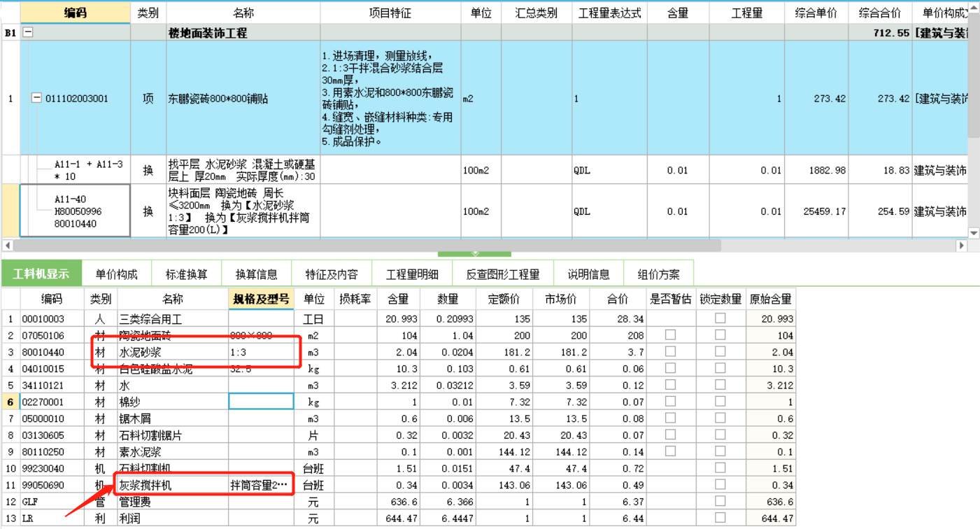Click the green panel collapse handle
This screenshot has height=529, width=980.
[x=475, y=253]
